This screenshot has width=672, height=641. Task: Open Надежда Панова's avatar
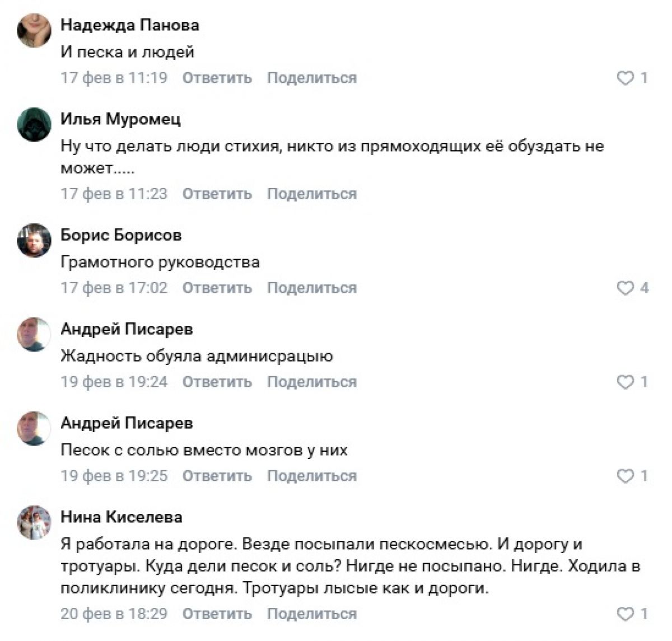[34, 31]
